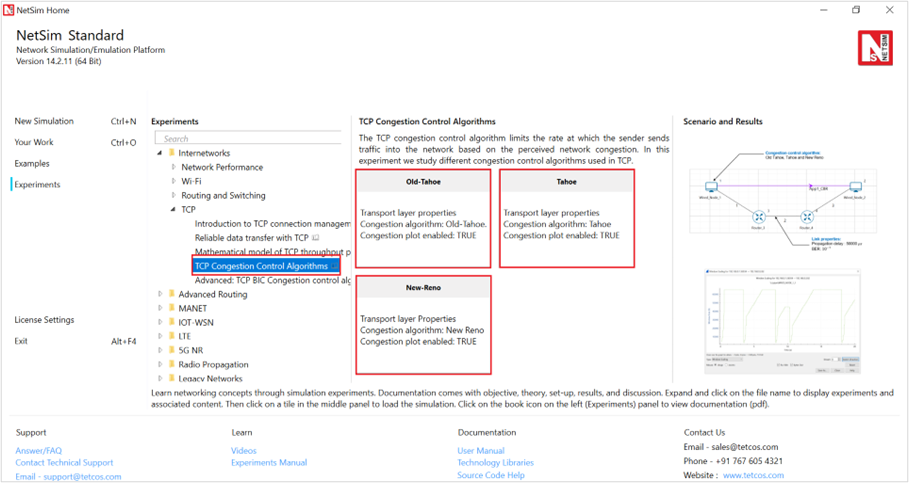This screenshot has height=483, width=909.
Task: Click the Advanced Routing folder icon
Action: click(171, 295)
